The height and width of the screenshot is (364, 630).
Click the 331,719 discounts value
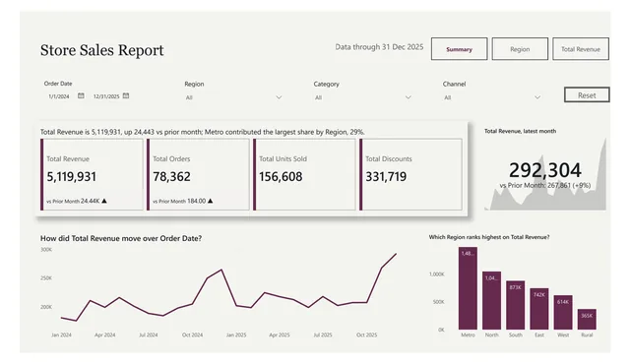point(386,176)
